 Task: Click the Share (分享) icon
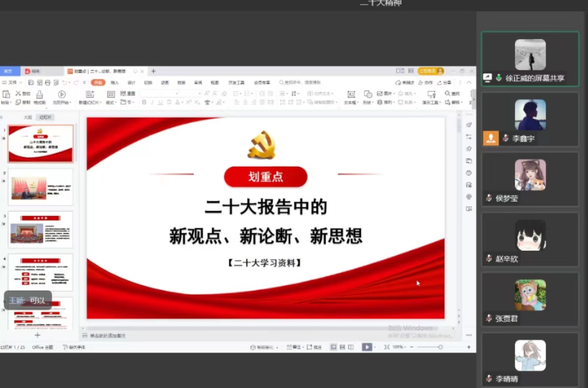pyautogui.click(x=439, y=82)
